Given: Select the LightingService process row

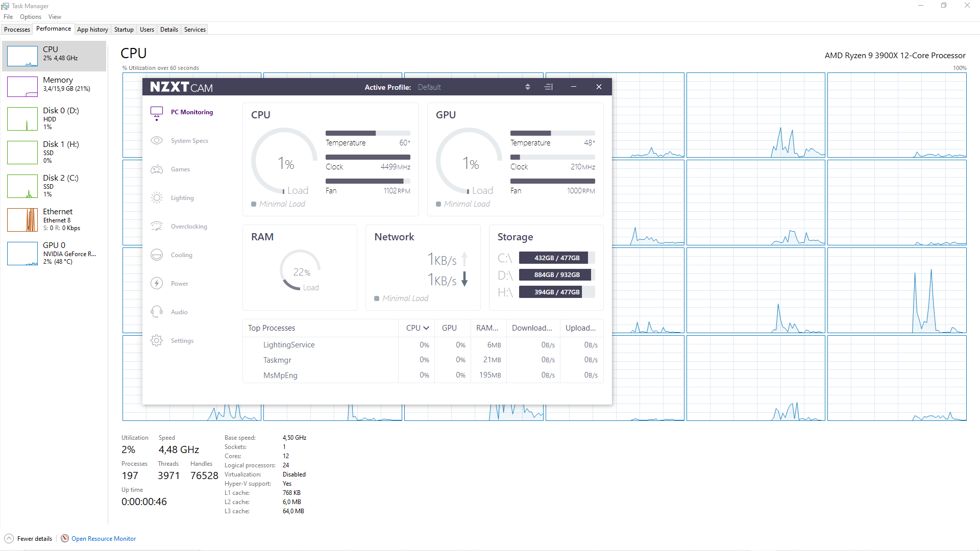Looking at the screenshot, I should pyautogui.click(x=423, y=345).
